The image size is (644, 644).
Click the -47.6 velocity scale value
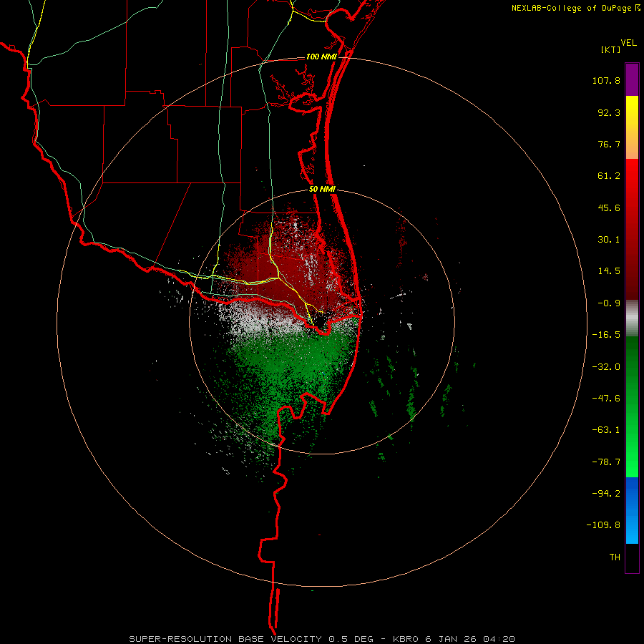click(606, 399)
